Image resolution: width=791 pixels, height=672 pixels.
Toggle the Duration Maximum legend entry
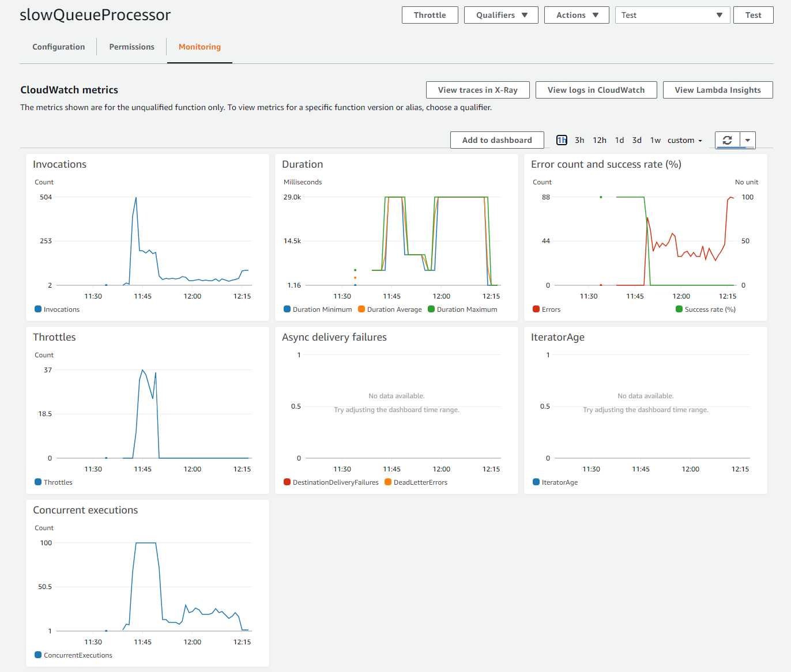tap(462, 309)
